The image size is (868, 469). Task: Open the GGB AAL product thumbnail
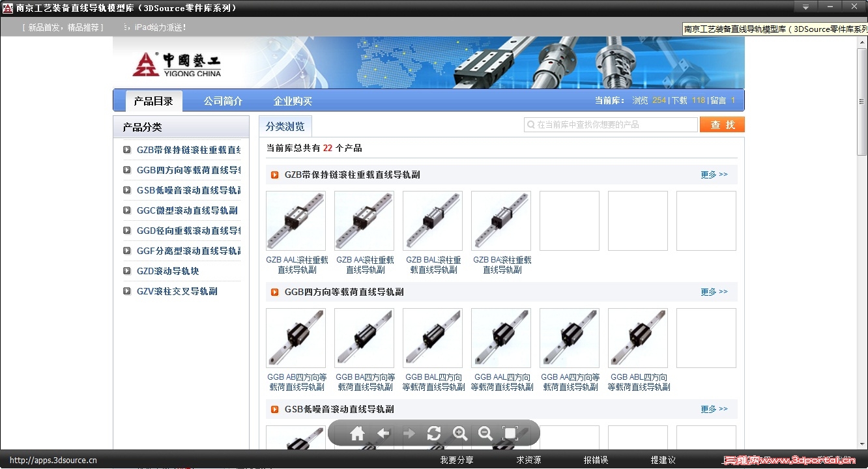pyautogui.click(x=501, y=338)
